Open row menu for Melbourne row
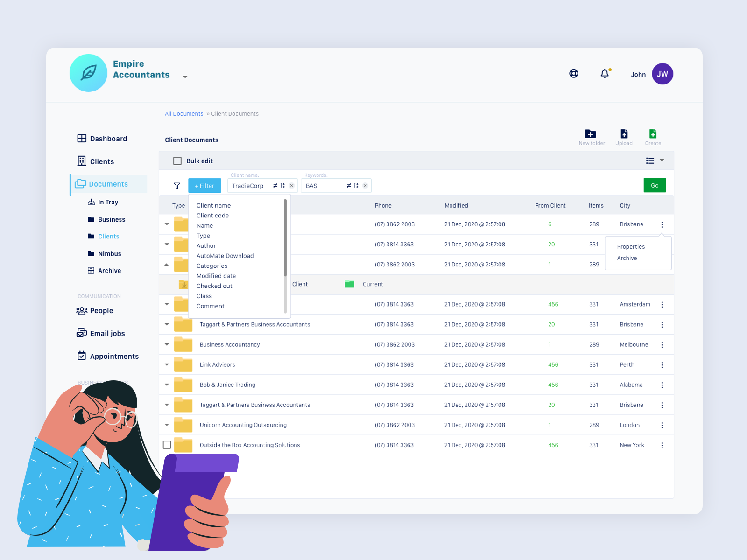 (662, 345)
